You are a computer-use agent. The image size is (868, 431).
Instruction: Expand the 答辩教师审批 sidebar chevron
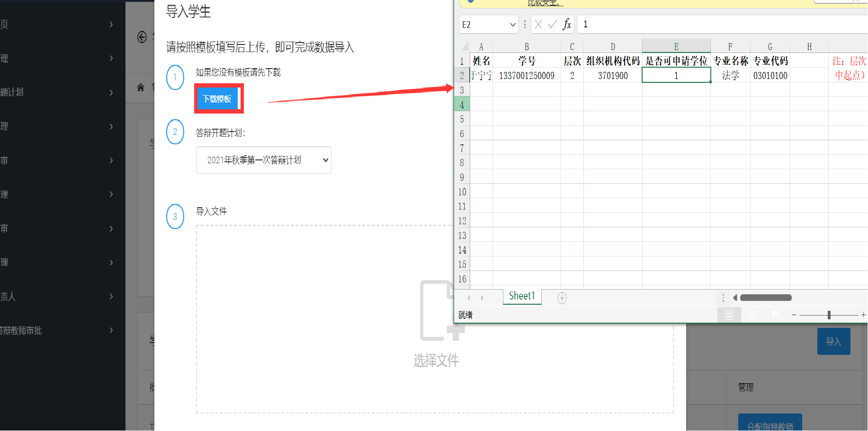click(x=111, y=330)
